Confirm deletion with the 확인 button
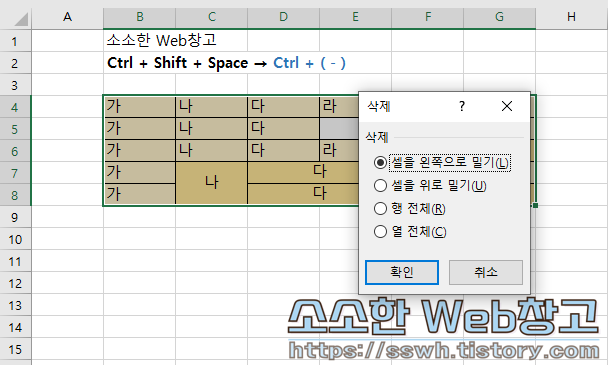This screenshot has width=608, height=365. tap(402, 272)
